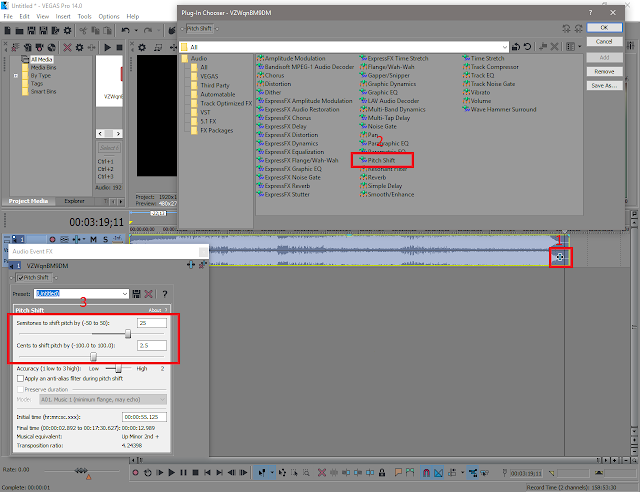Toggle Automatic Crossfades icon

(438, 473)
